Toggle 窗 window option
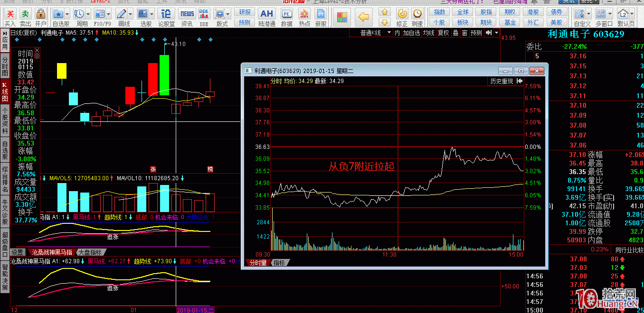Image resolution: width=644 pixels, height=313 pixels. click(464, 33)
